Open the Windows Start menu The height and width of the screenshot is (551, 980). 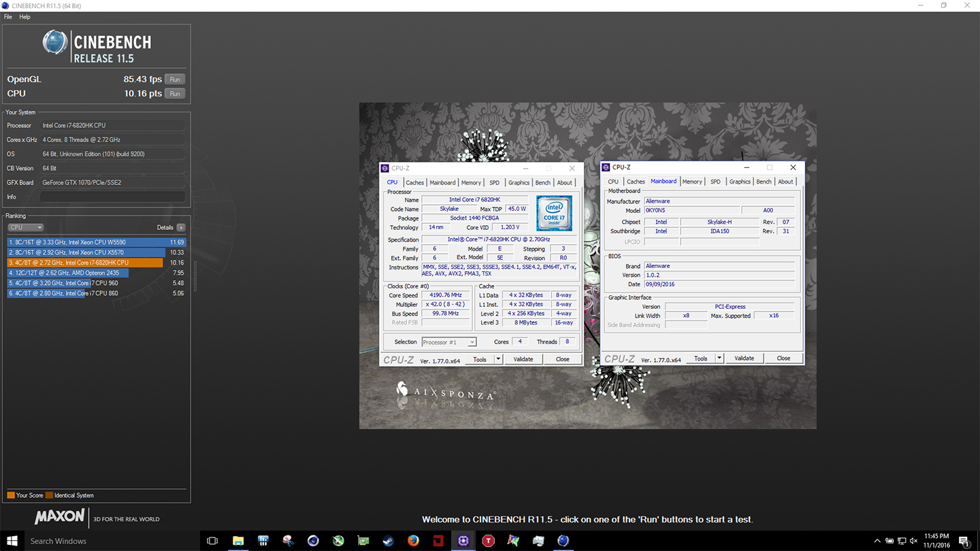pyautogui.click(x=12, y=541)
